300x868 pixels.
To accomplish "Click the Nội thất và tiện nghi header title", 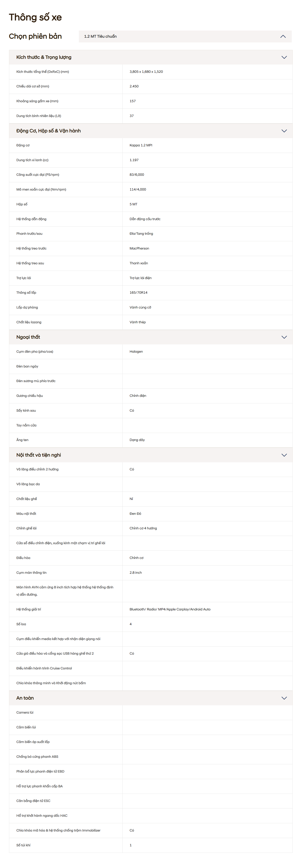I will tap(38, 455).
